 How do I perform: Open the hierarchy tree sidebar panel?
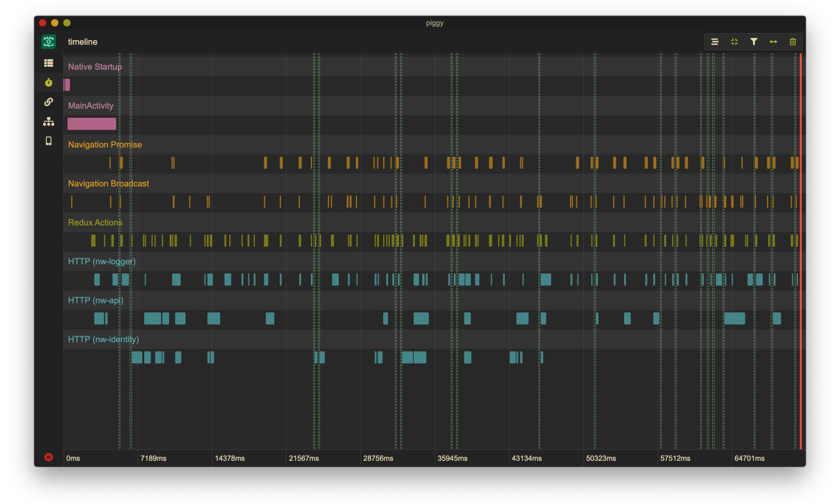pos(48,121)
